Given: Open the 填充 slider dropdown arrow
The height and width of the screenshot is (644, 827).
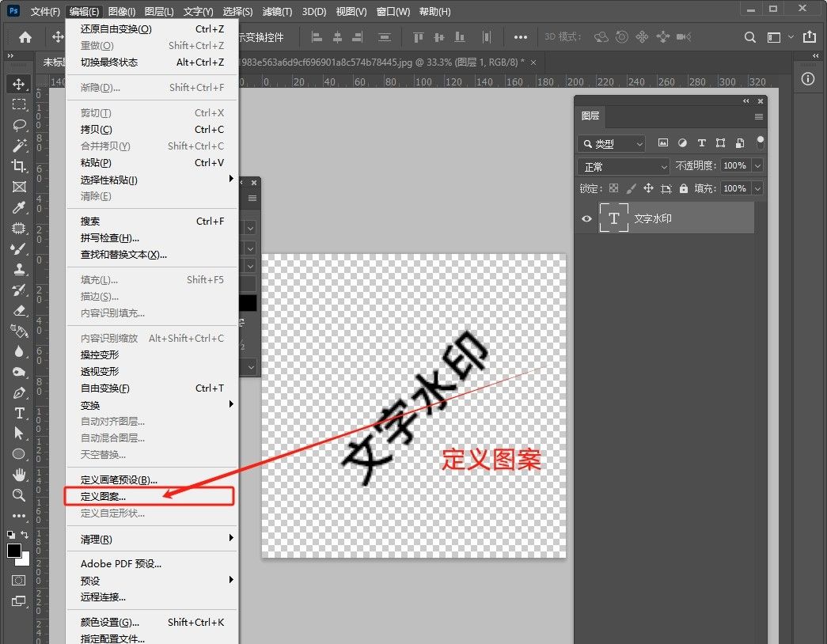Looking at the screenshot, I should pos(758,188).
